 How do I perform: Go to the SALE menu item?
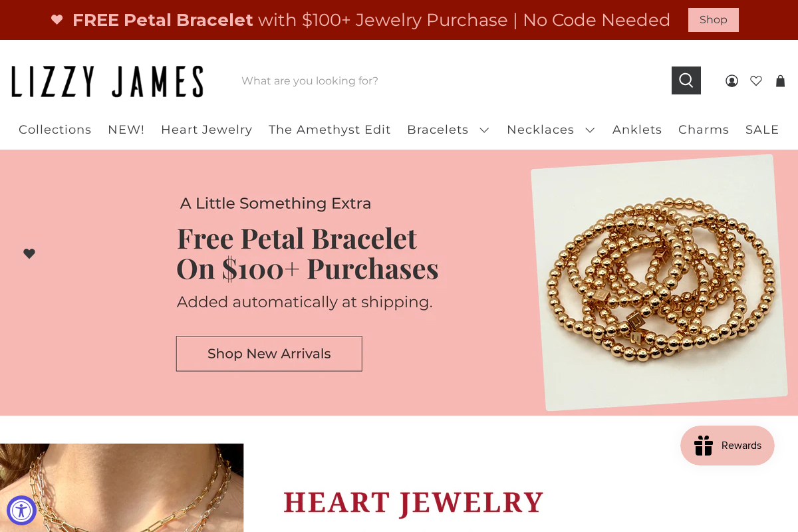click(x=762, y=130)
